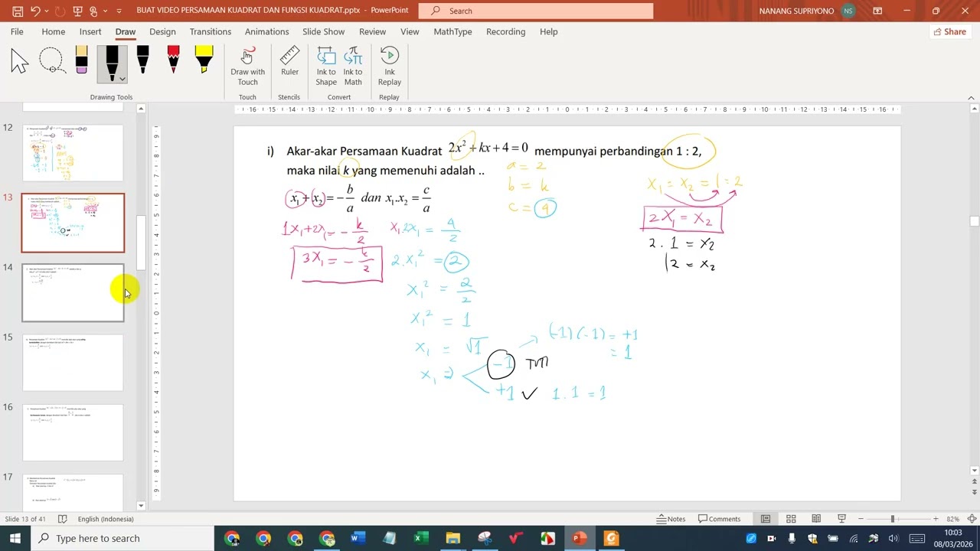Start Ink Replay

(390, 67)
